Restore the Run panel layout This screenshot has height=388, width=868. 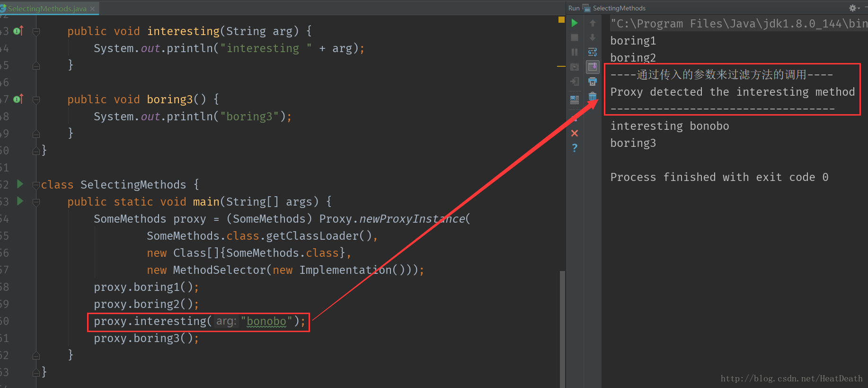click(x=575, y=99)
